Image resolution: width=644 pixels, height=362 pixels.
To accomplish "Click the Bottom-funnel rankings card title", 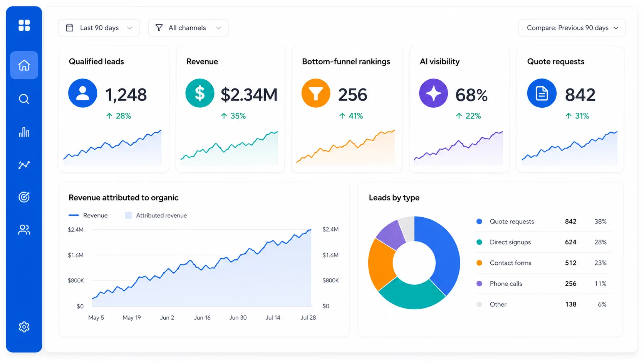I will [x=346, y=62].
